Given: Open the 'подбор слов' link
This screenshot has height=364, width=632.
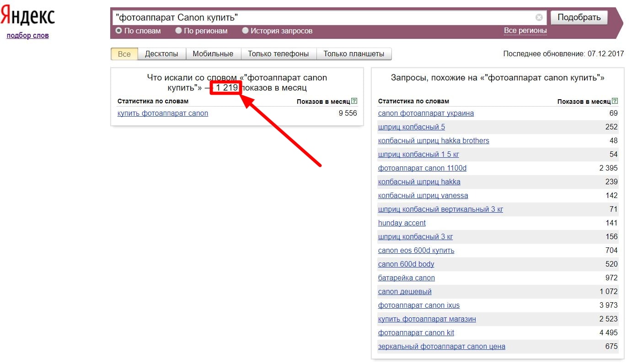Looking at the screenshot, I should pyautogui.click(x=27, y=35).
